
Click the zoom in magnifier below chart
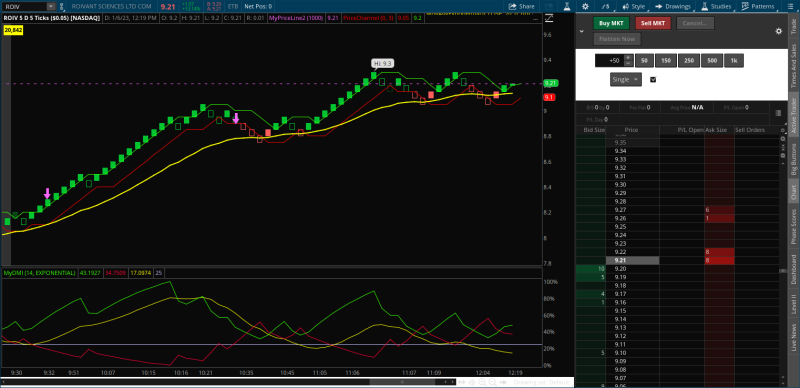coord(482,382)
